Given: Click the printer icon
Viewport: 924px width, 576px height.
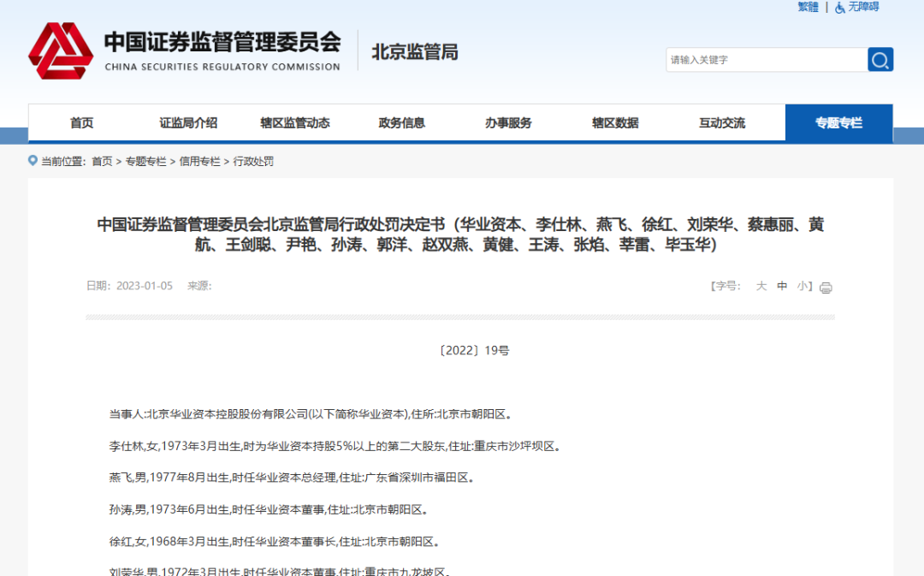Looking at the screenshot, I should [x=826, y=288].
